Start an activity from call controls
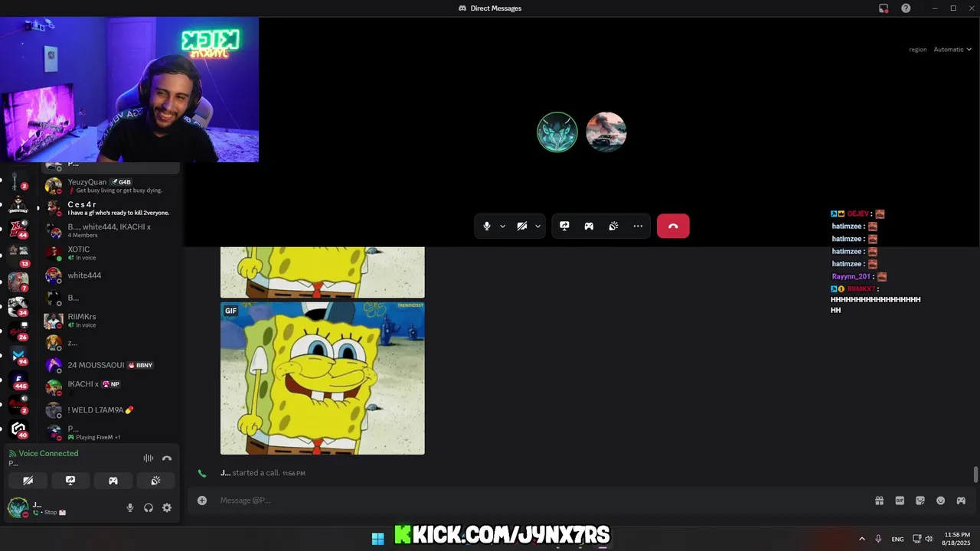This screenshot has height=551, width=980. [x=589, y=226]
